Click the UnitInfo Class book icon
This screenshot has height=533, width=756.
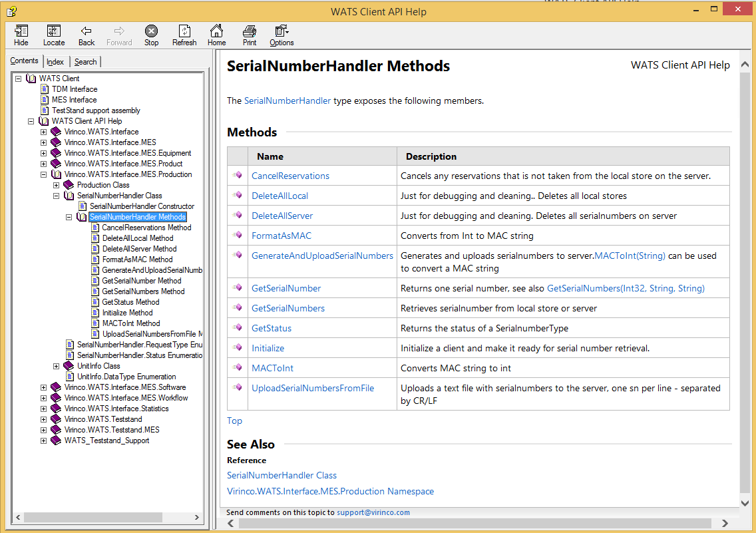pos(69,366)
